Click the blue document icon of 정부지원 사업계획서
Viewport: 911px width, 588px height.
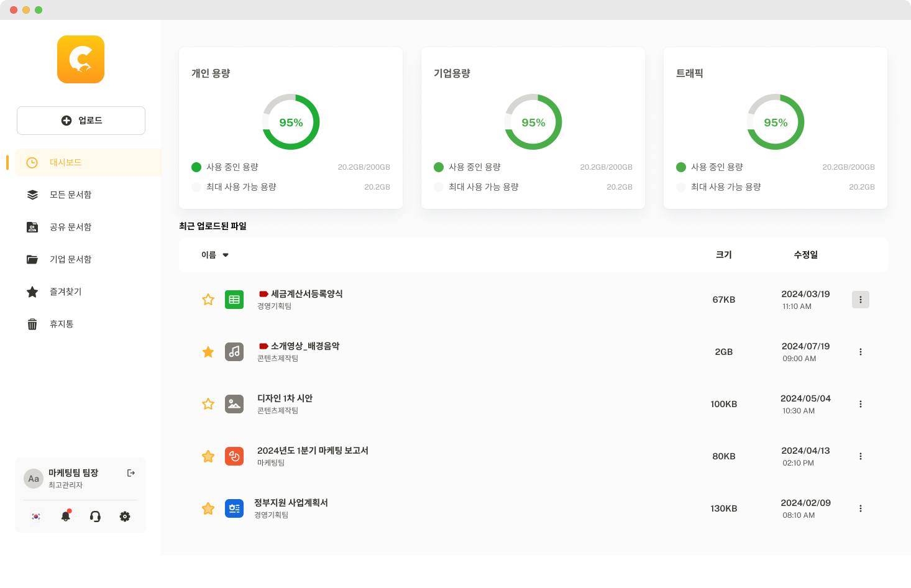[x=234, y=508]
